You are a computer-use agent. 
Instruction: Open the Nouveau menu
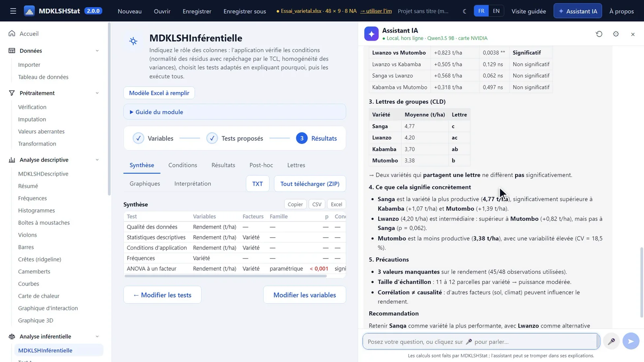(x=130, y=11)
